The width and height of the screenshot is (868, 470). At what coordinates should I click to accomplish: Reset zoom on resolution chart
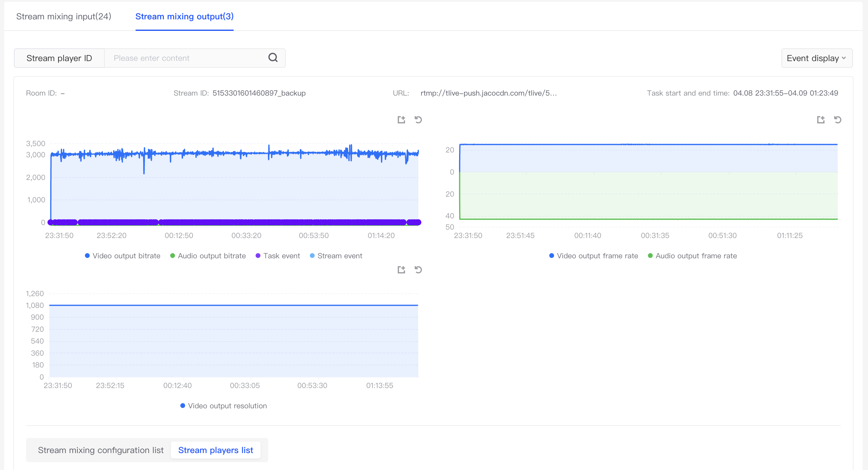418,270
